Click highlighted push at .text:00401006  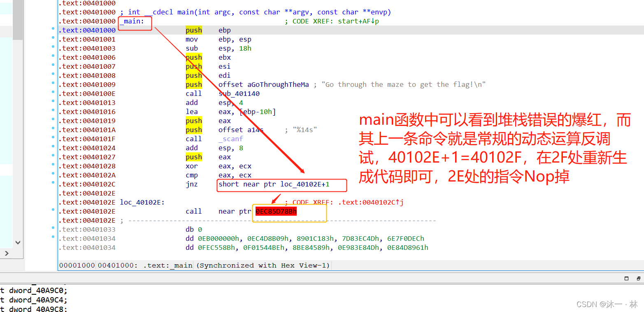tap(194, 57)
